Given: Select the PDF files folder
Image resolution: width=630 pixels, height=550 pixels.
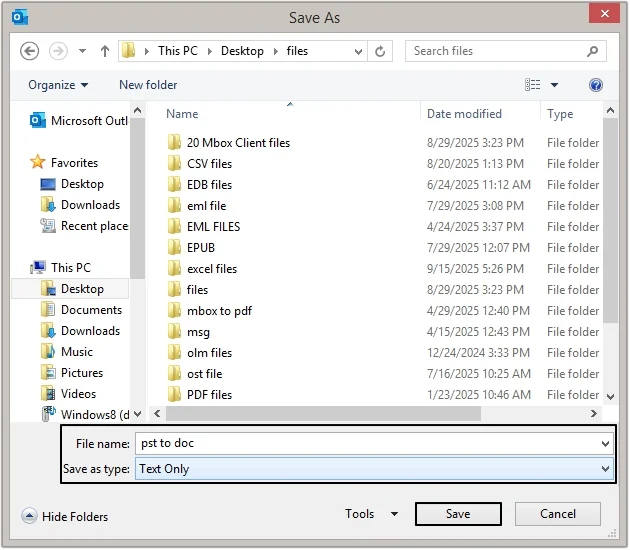Looking at the screenshot, I should pyautogui.click(x=200, y=395).
